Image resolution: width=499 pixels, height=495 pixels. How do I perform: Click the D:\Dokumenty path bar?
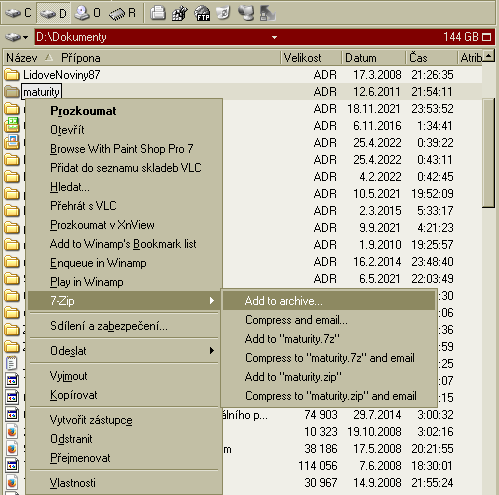click(265, 37)
